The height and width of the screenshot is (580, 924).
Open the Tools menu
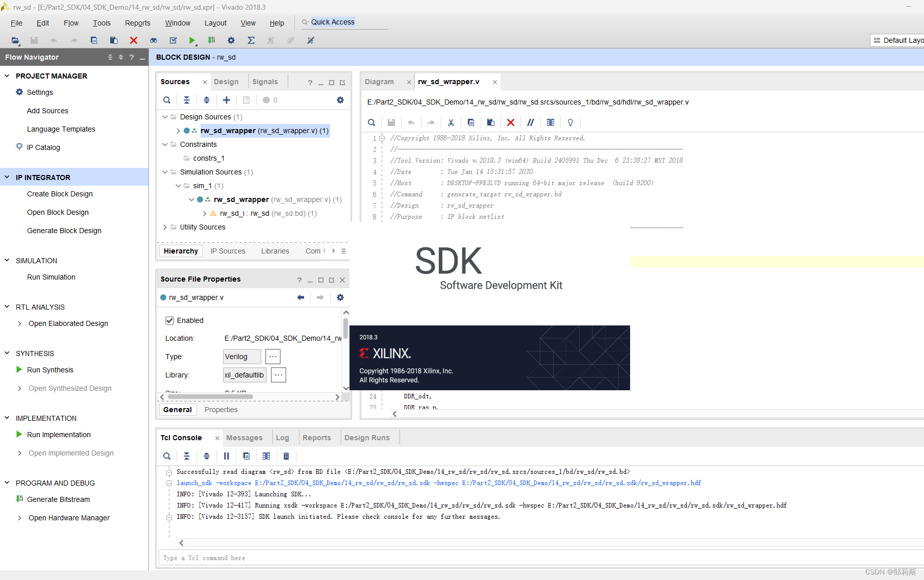102,23
